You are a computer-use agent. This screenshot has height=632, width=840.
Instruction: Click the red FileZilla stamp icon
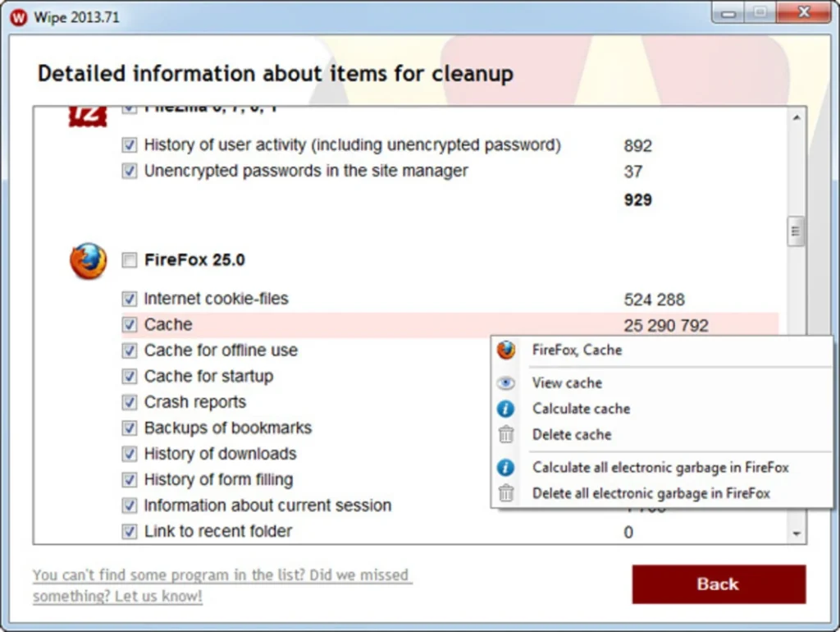[x=89, y=113]
